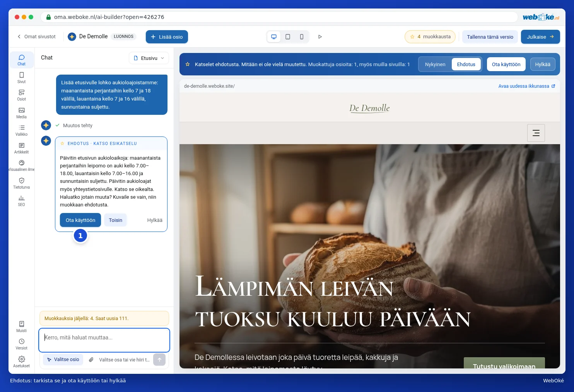Viewport: 574px width, 392px height.
Task: Start the preview play button
Action: coord(320,37)
